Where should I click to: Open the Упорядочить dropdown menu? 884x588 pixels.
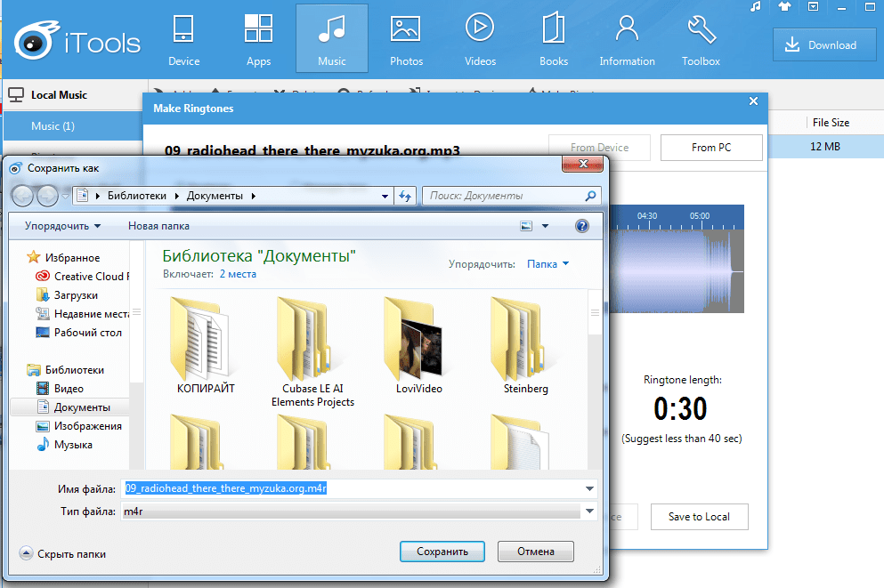(x=62, y=226)
